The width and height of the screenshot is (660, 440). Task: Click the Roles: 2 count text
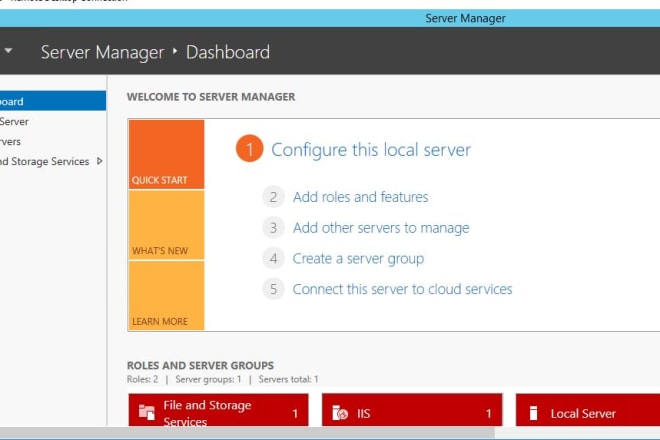142,379
